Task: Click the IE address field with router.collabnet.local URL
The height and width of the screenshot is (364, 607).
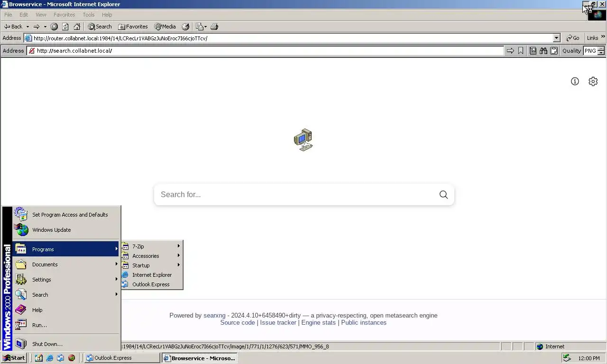Action: pos(293,38)
